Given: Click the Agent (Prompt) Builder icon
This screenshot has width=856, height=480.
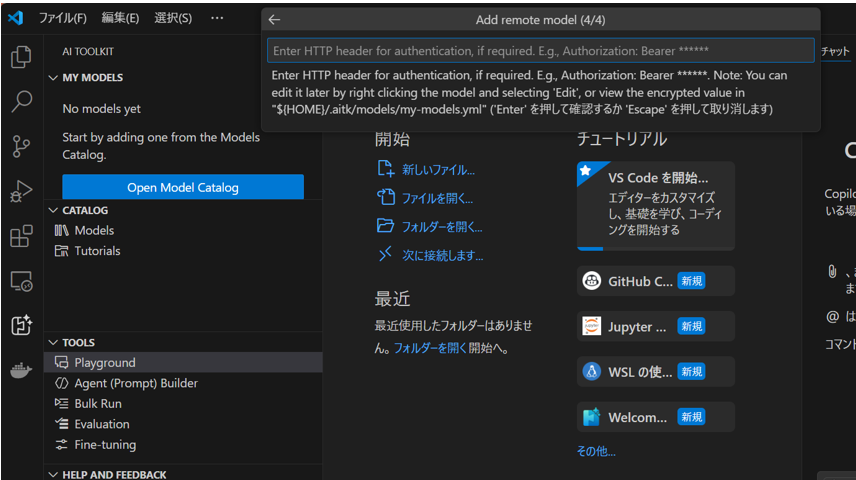Looking at the screenshot, I should (x=61, y=383).
